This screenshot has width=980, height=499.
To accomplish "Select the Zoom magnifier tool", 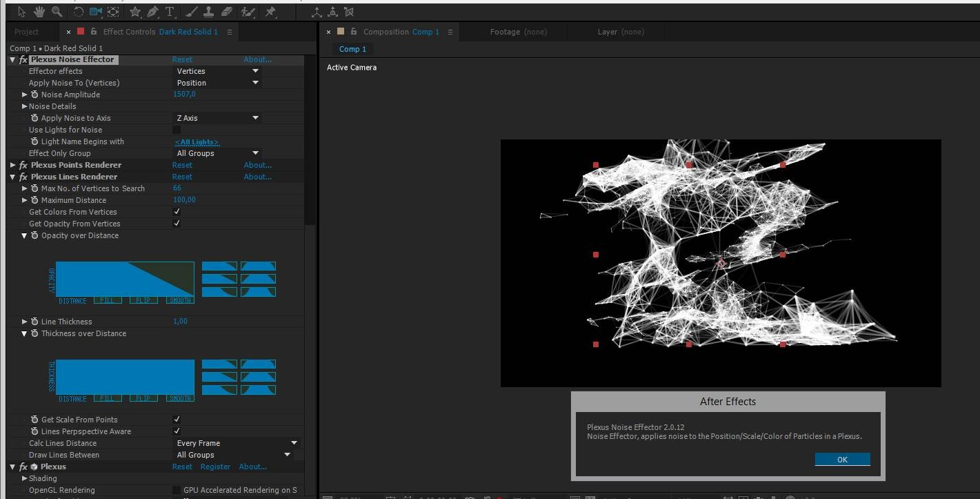I will click(57, 12).
